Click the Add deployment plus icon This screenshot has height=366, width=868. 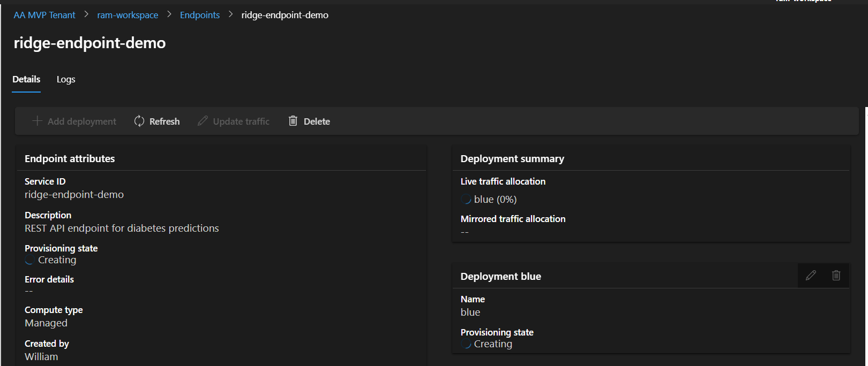[37, 121]
